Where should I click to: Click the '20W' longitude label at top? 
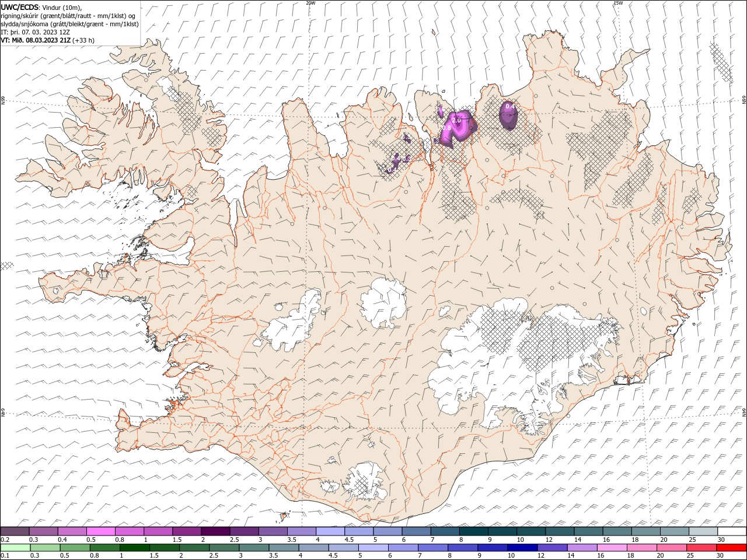click(x=310, y=3)
